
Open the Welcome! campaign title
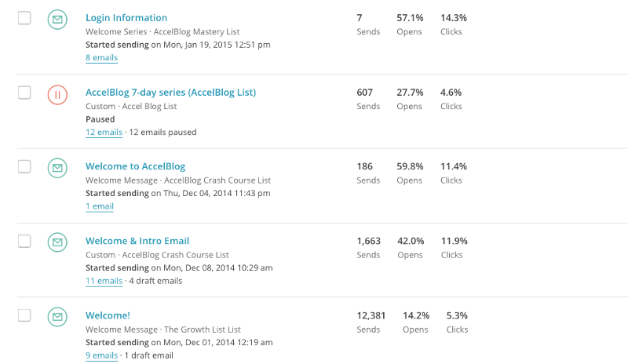[108, 315]
